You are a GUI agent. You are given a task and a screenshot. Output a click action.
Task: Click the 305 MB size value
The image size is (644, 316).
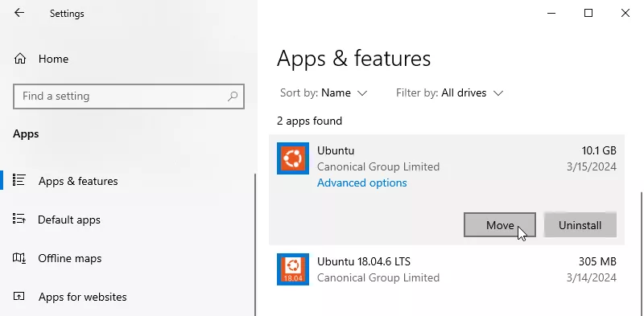pyautogui.click(x=597, y=261)
